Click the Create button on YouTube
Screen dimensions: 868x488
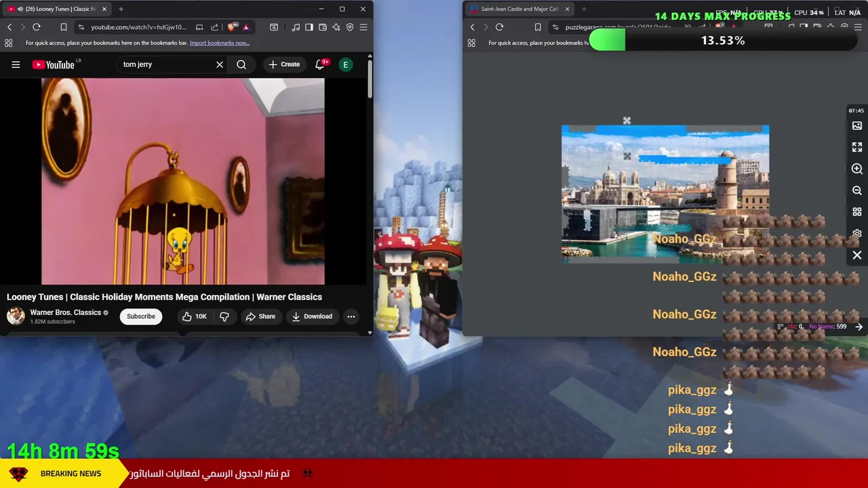[284, 64]
